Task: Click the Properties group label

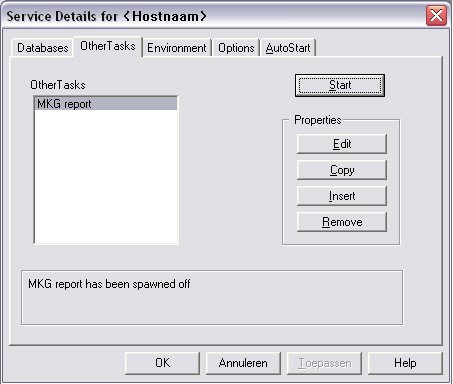Action: click(318, 120)
